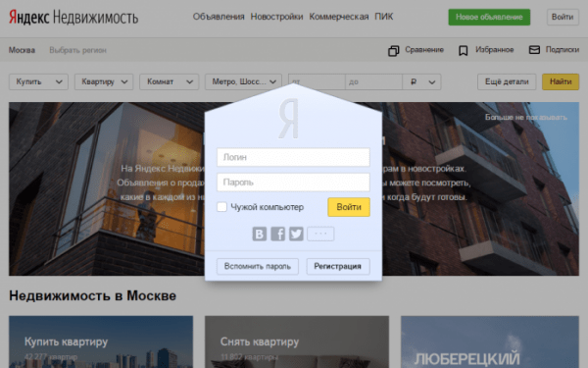Open the ЛЮБЕРЕЦКИЙ promo card
Screen dimensions: 588x368
pos(490,342)
